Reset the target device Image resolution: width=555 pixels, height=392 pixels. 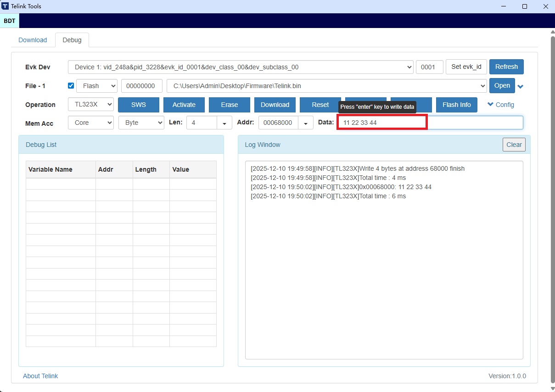320,105
